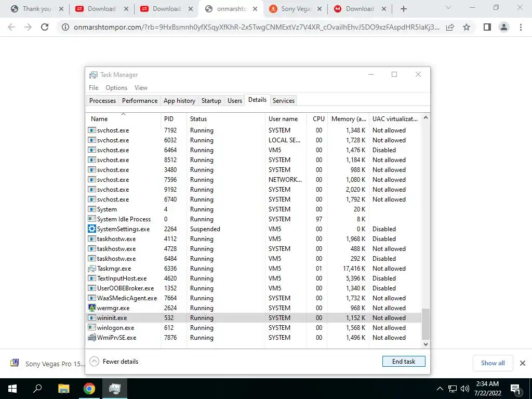Reload the page with the refresh icon
The height and width of the screenshot is (399, 532).
(45, 27)
